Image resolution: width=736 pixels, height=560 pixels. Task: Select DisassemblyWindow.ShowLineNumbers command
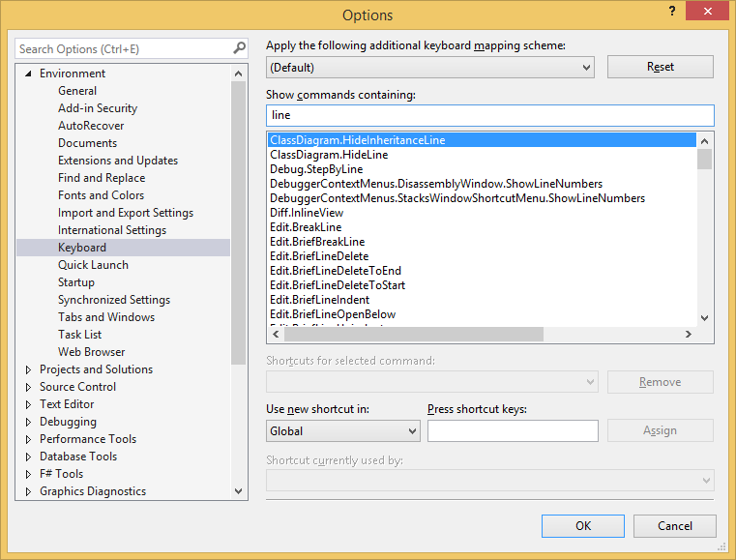tap(482, 184)
